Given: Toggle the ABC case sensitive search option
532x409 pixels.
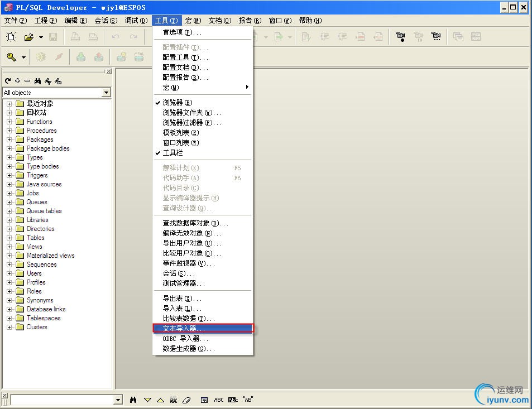Looking at the screenshot, I should (218, 400).
